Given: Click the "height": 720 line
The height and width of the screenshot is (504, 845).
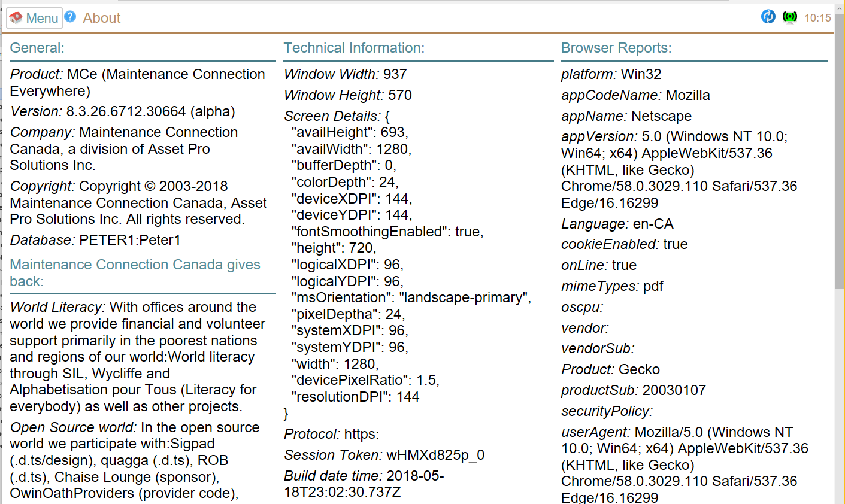Looking at the screenshot, I should (x=334, y=248).
